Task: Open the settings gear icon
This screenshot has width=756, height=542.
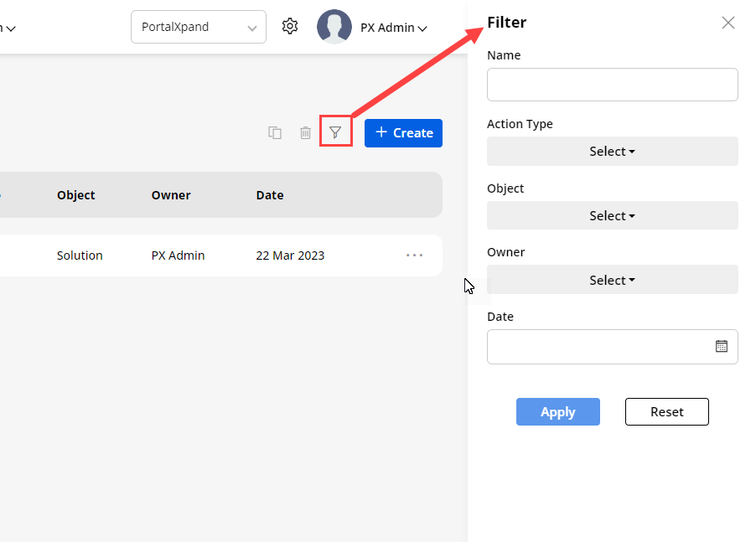Action: click(x=290, y=27)
